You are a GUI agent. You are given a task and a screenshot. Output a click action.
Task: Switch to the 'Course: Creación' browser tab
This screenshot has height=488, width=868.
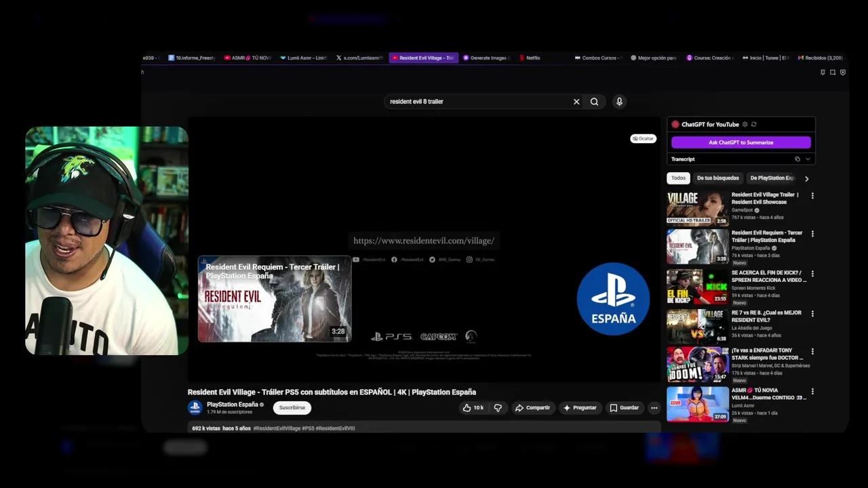coord(709,58)
